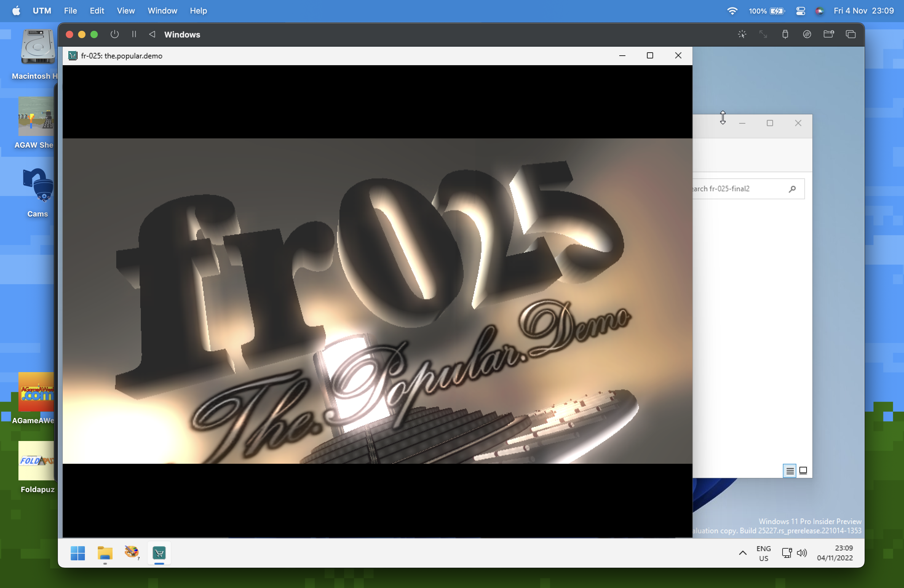
Task: Open shared folder settings in UTM toolbar
Action: 828,34
